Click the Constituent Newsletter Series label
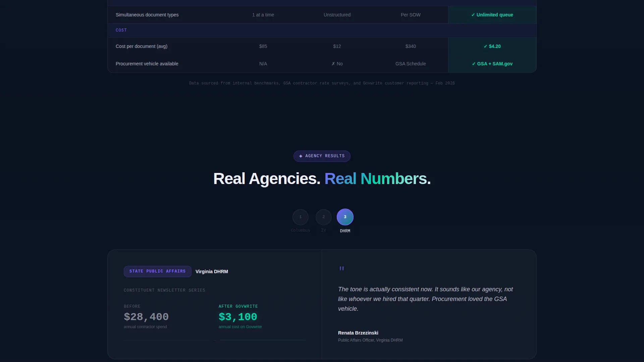 pyautogui.click(x=164, y=290)
